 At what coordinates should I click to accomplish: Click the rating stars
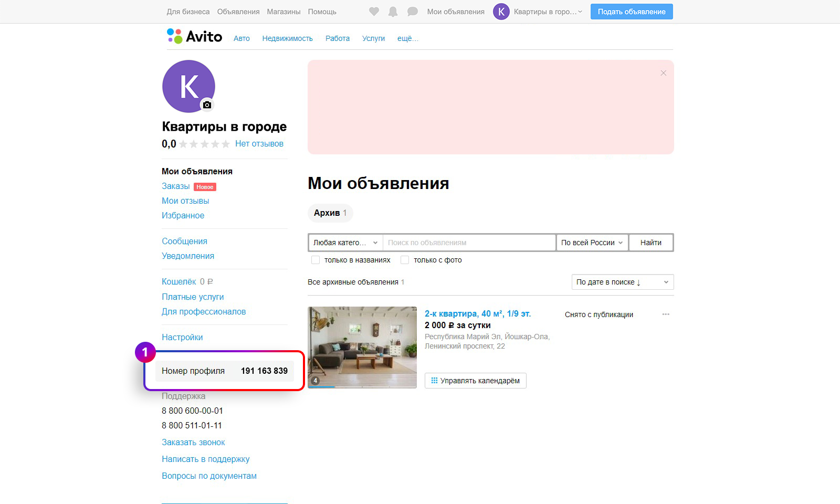pos(204,144)
